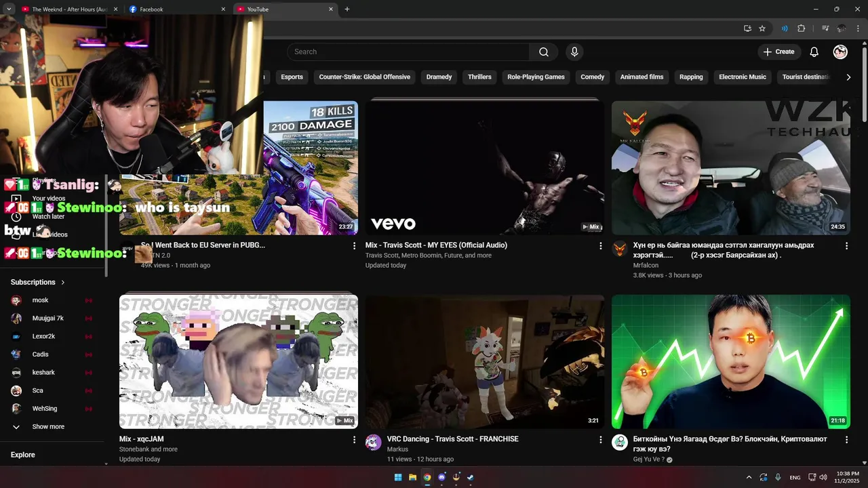Close the Facebook tab
This screenshot has height=488, width=868.
223,9
